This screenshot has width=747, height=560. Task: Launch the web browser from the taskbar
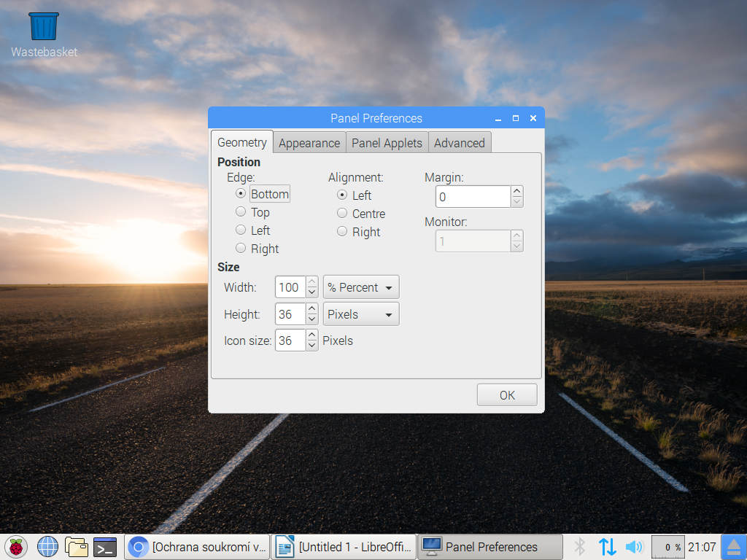click(x=47, y=547)
